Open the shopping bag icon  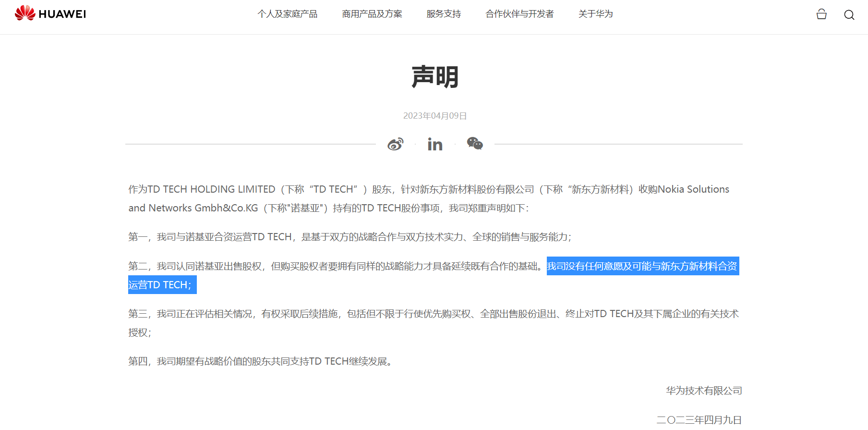(821, 14)
